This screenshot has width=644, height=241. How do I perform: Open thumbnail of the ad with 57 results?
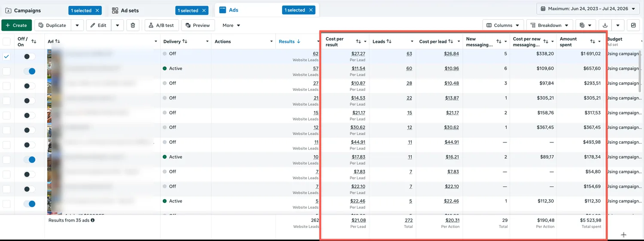coord(54,71)
